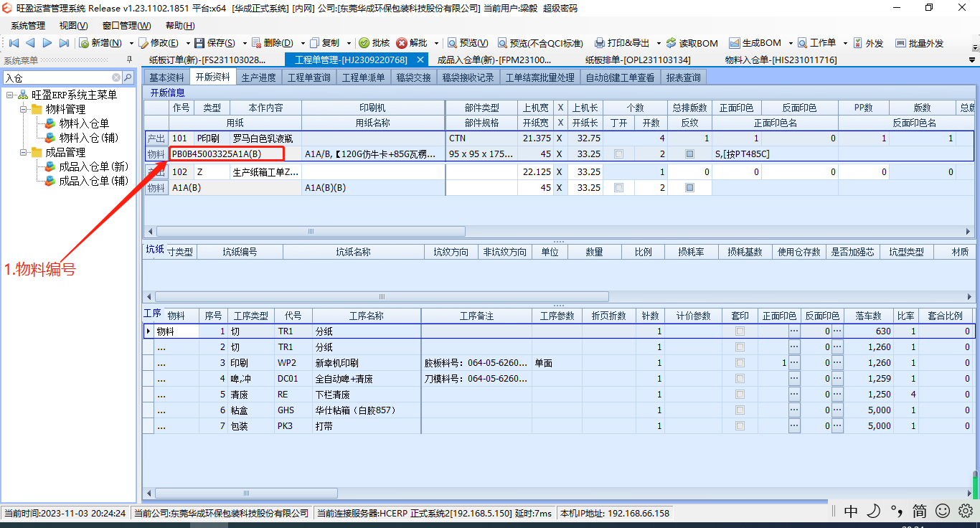Toggle the 丁开 checkbox in row 102
Image resolution: width=980 pixels, height=528 pixels.
coord(618,187)
